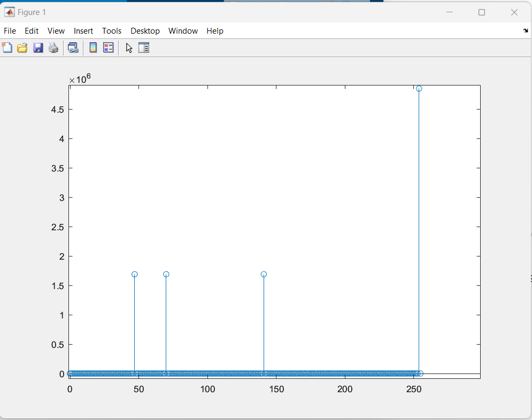Click the x-axis tick label 250
532x420 pixels.
pos(414,389)
